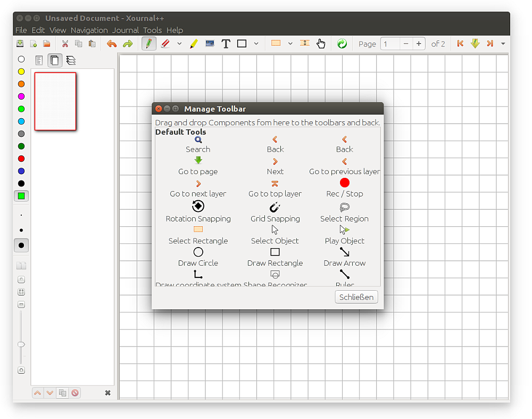Click Schließen to close Manage Toolbar
The width and height of the screenshot is (532, 419).
(x=356, y=297)
